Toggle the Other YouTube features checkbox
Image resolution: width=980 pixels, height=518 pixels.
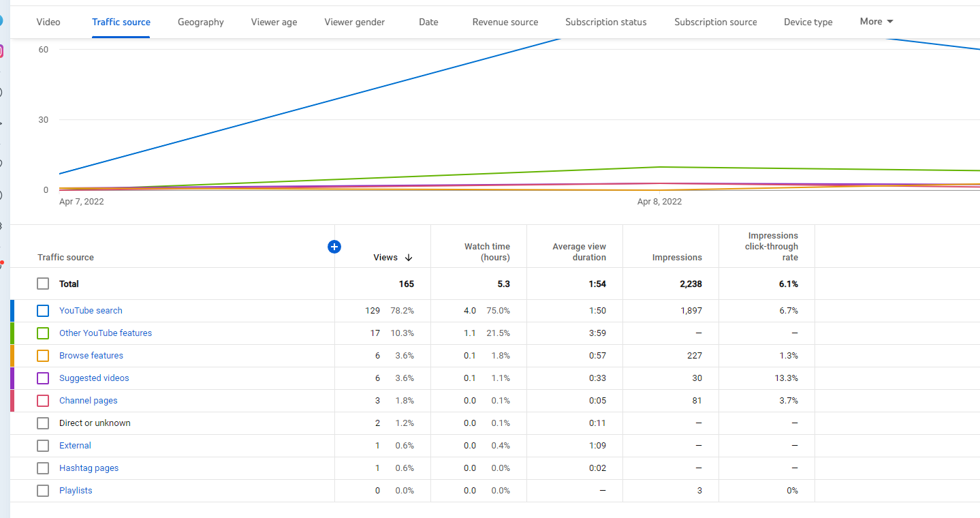pyautogui.click(x=43, y=333)
